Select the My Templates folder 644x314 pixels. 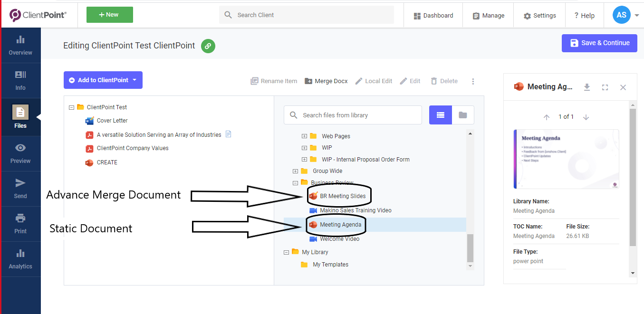pyautogui.click(x=330, y=265)
